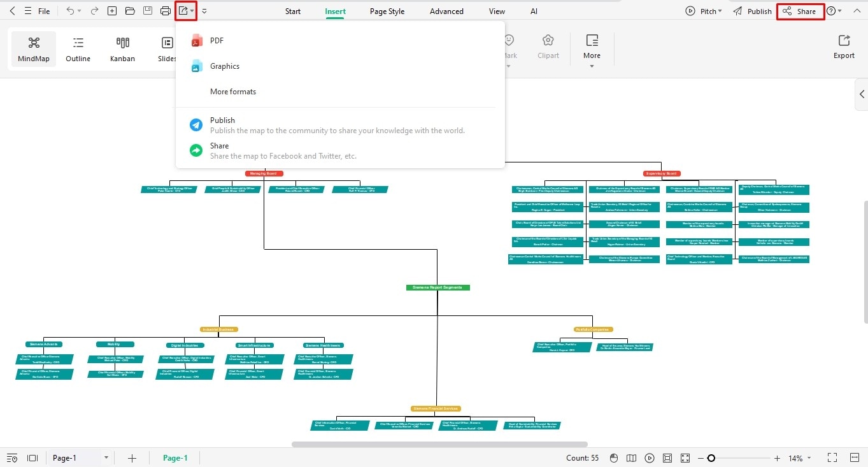Switch to the Insert tab
Viewport: 868px width, 467px height.
click(x=336, y=11)
